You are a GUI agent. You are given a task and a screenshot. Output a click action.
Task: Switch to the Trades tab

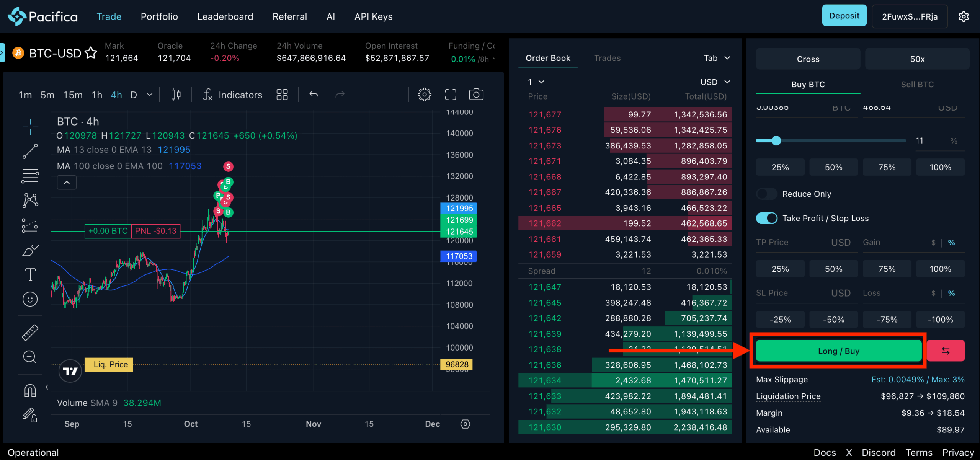[x=607, y=58]
